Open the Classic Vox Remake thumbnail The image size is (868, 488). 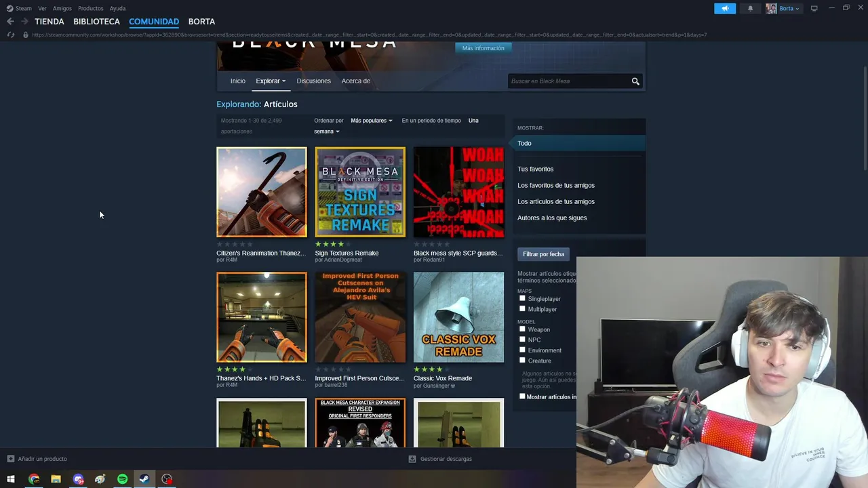click(x=458, y=317)
